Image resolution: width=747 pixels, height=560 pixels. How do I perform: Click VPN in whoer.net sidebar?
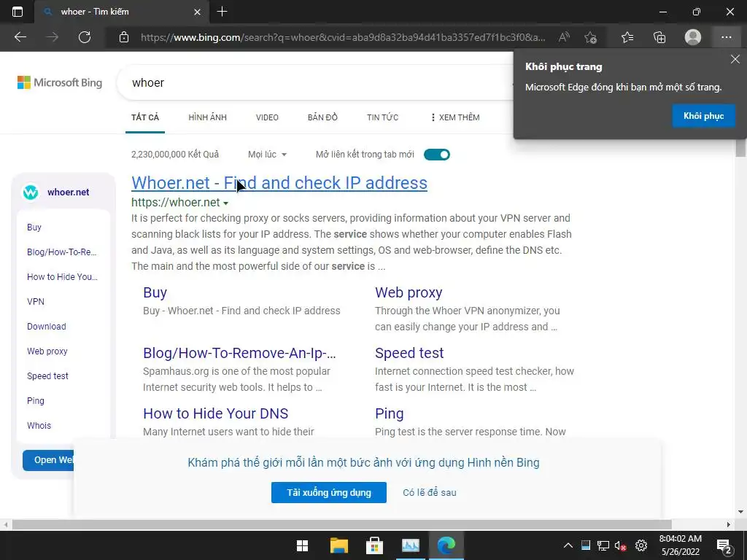click(x=36, y=301)
